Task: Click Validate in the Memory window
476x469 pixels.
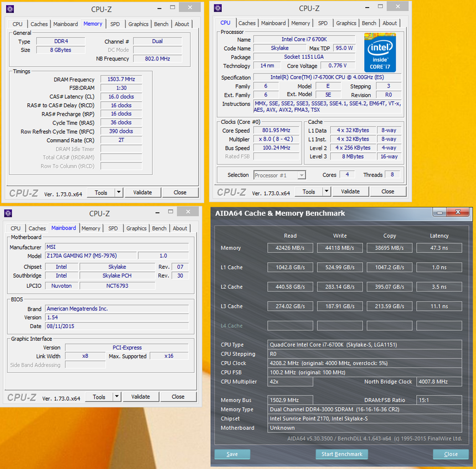Action: tap(143, 192)
